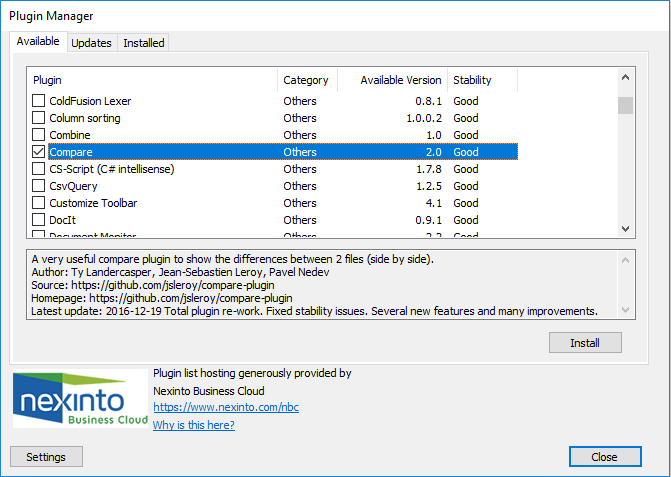Click the Source URL line in description
Viewport: 671px width, 477px height.
pos(153,285)
